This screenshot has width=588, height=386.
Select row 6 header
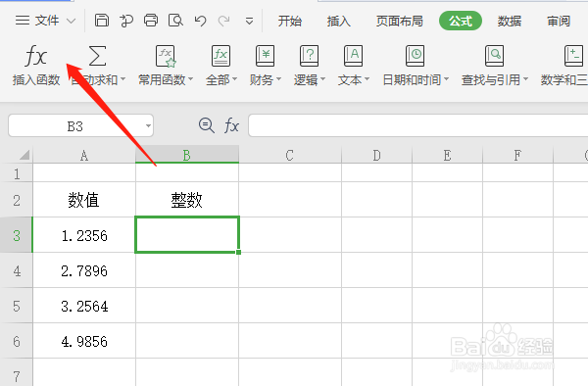click(17, 341)
